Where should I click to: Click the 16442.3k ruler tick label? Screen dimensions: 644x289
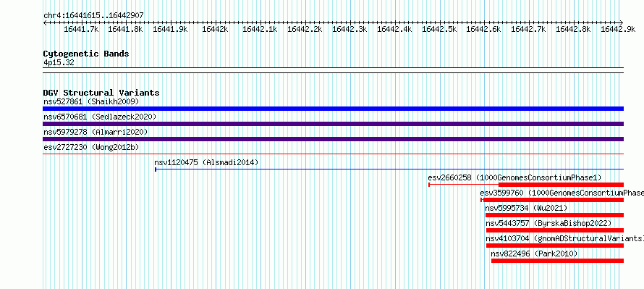(349, 29)
